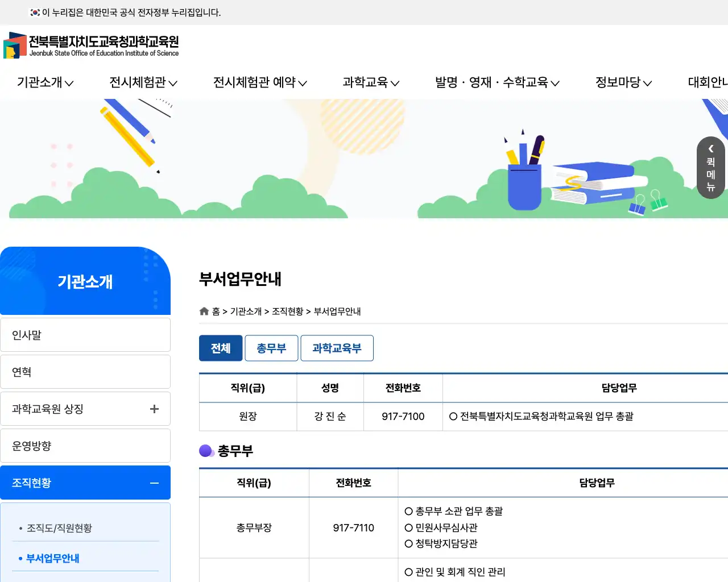728x582 pixels.
Task: Click the 전체 filter button
Action: (x=221, y=348)
